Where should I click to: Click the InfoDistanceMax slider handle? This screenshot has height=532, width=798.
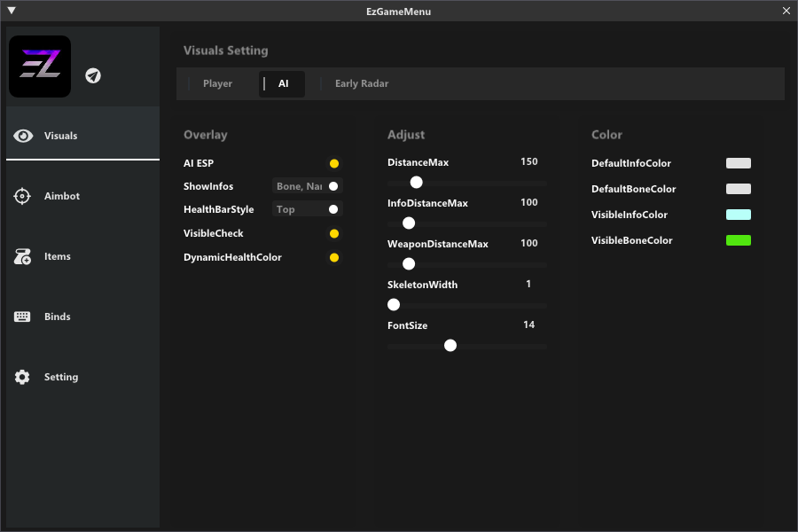(x=409, y=223)
